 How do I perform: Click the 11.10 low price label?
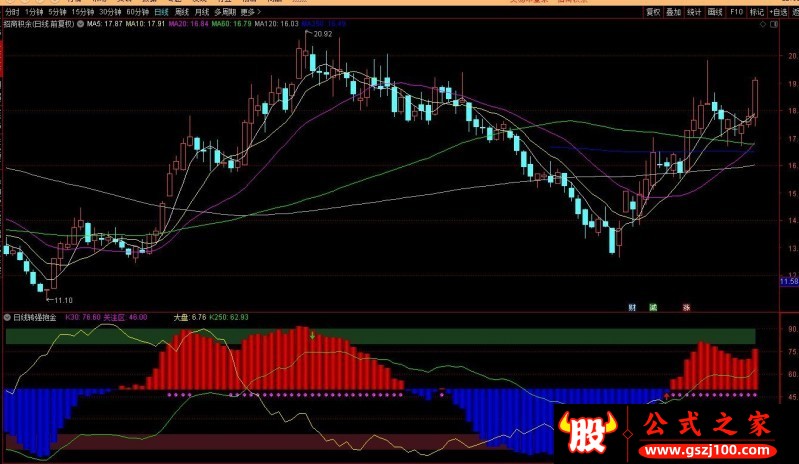pyautogui.click(x=63, y=301)
